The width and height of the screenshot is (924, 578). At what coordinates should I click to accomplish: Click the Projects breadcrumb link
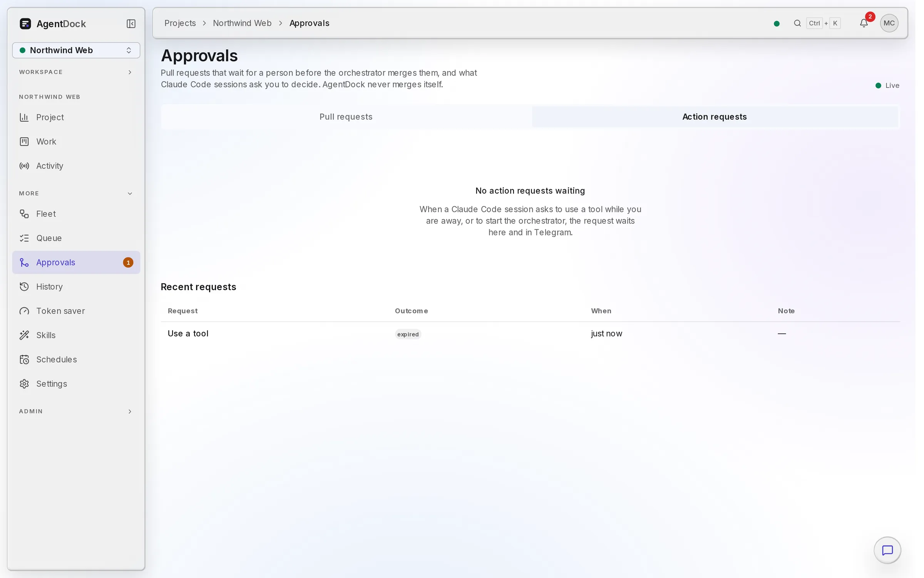coord(180,23)
